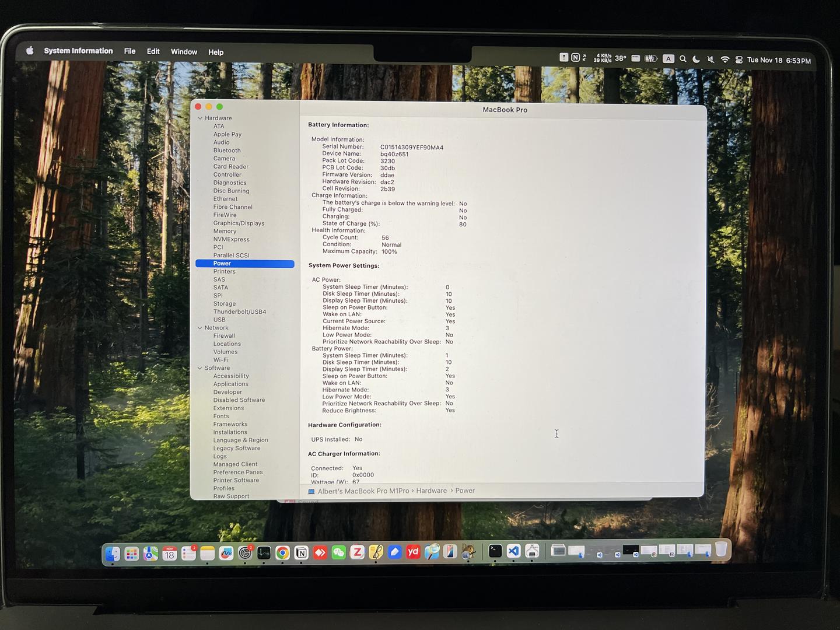
Task: Select Wi-Fi under Network in the sidebar
Action: (x=220, y=360)
